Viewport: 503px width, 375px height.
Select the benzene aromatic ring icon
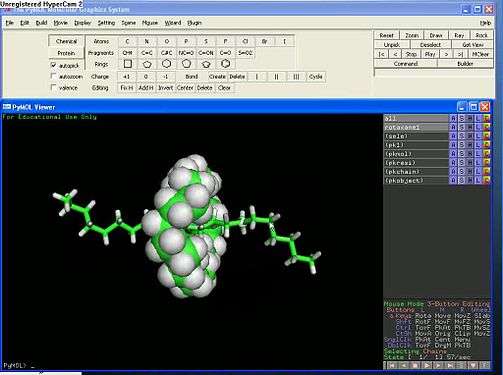[x=225, y=64]
